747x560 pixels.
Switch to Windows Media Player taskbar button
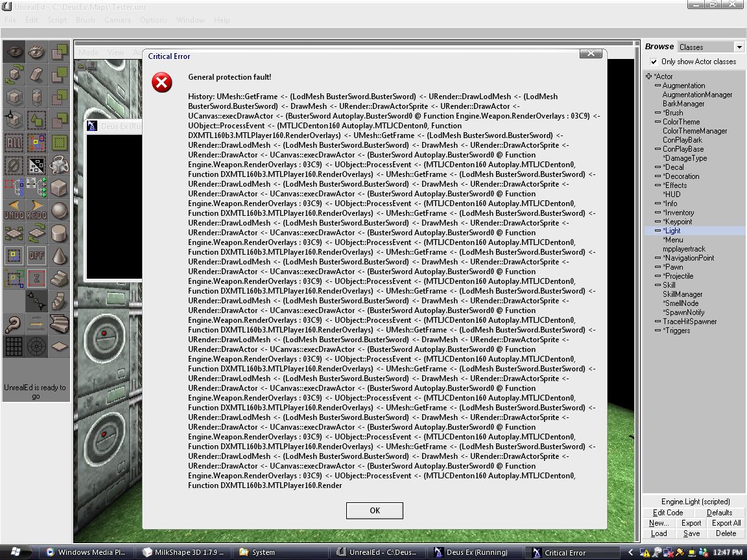coord(86,552)
